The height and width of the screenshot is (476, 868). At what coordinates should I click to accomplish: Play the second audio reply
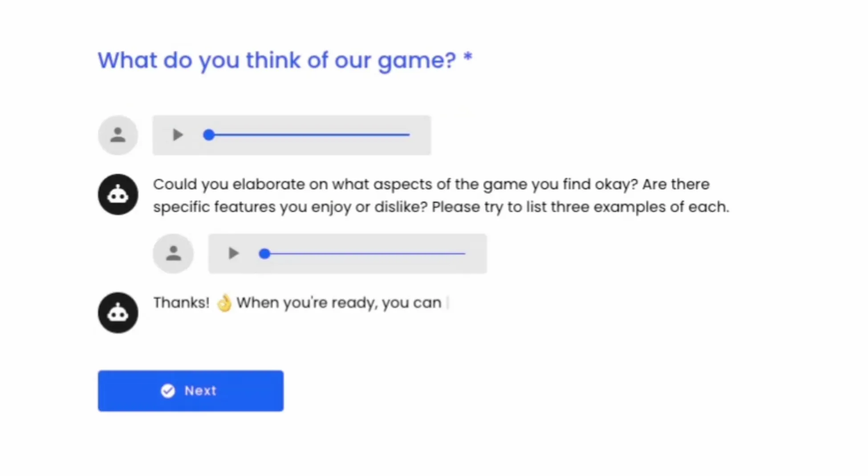tap(233, 254)
